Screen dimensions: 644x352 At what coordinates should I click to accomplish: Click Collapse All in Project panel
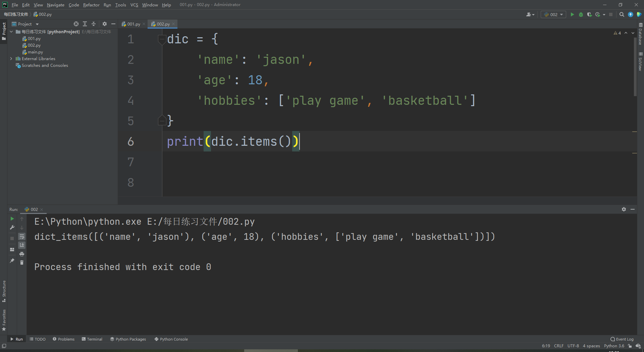pyautogui.click(x=94, y=24)
